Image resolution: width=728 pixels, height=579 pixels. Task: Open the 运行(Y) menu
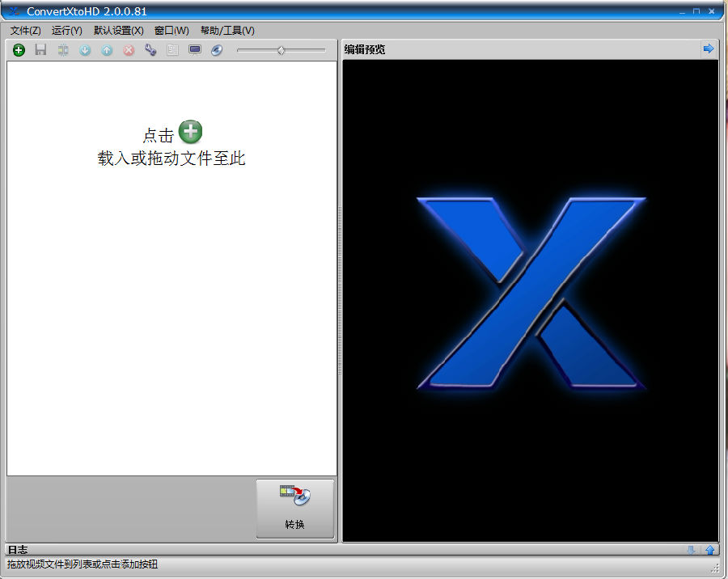67,31
